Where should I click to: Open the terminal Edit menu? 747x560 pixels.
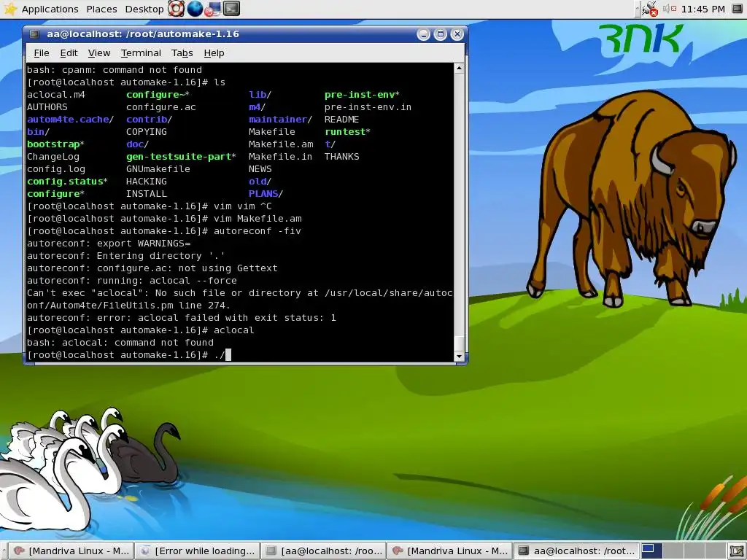click(69, 52)
